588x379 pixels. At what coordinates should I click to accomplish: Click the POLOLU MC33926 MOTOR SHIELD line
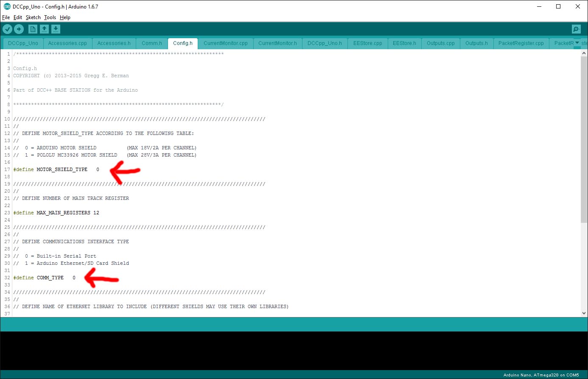coord(105,155)
